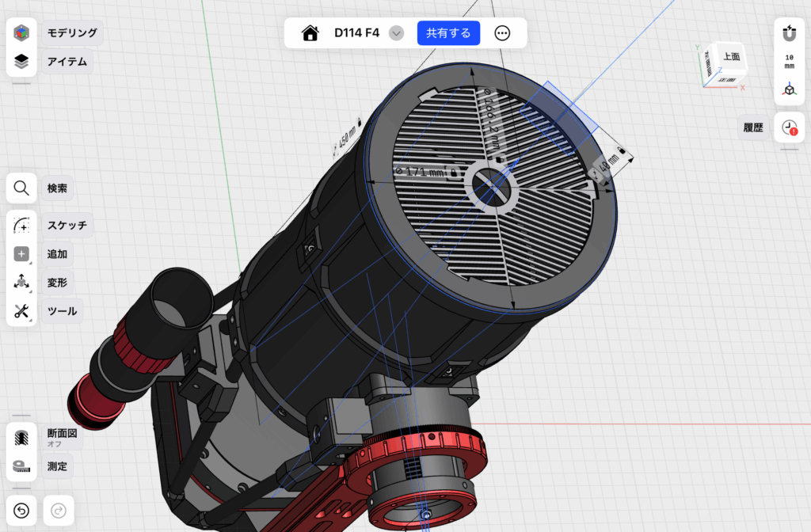Click the 上面 face on view cube
Screen dimensions: 811x532
730,57
